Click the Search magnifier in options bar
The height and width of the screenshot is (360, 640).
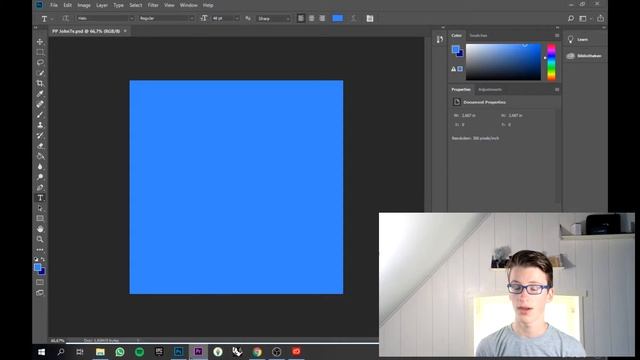(x=571, y=18)
